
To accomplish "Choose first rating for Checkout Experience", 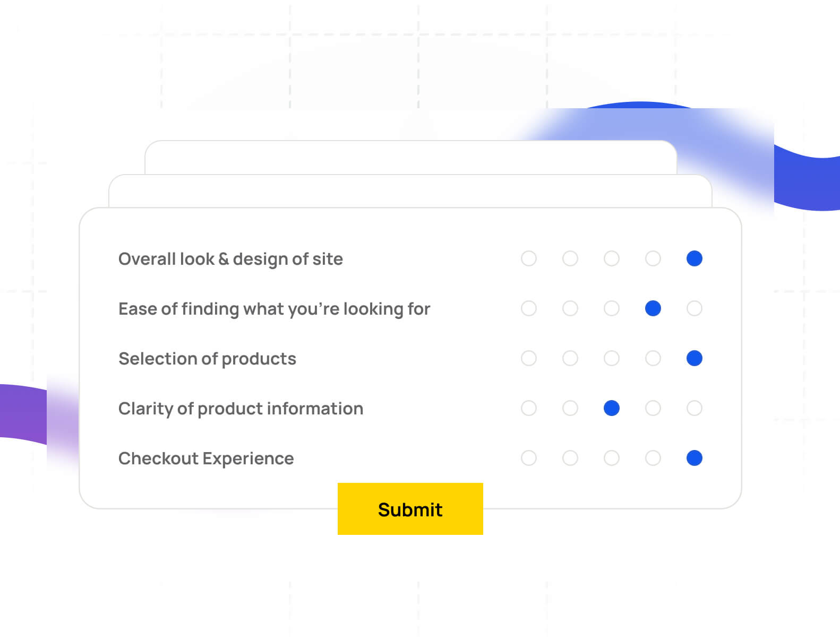I will pyautogui.click(x=529, y=458).
